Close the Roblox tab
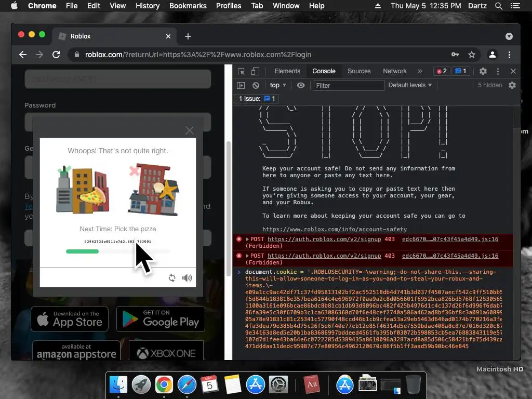The image size is (532, 399). pos(168,36)
